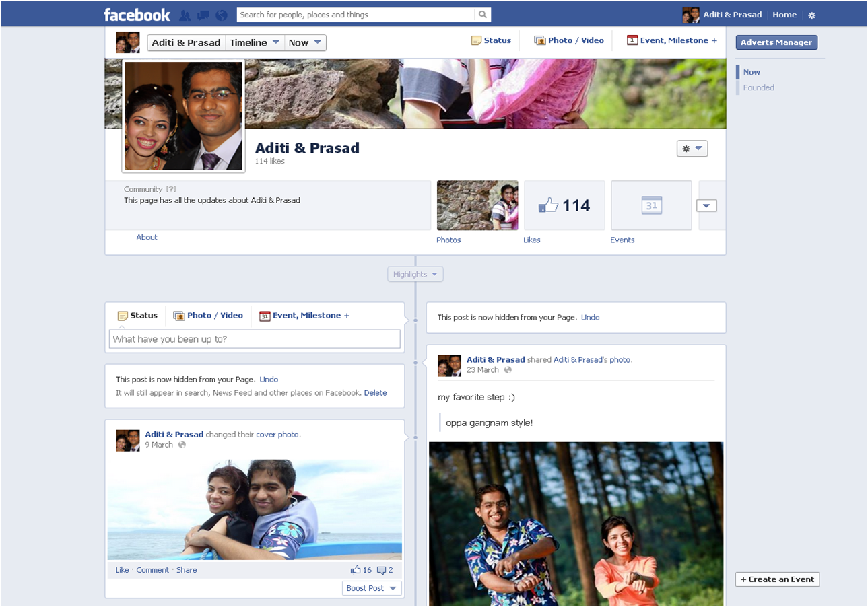868x607 pixels.
Task: Go to Home in the top bar
Action: (x=784, y=15)
